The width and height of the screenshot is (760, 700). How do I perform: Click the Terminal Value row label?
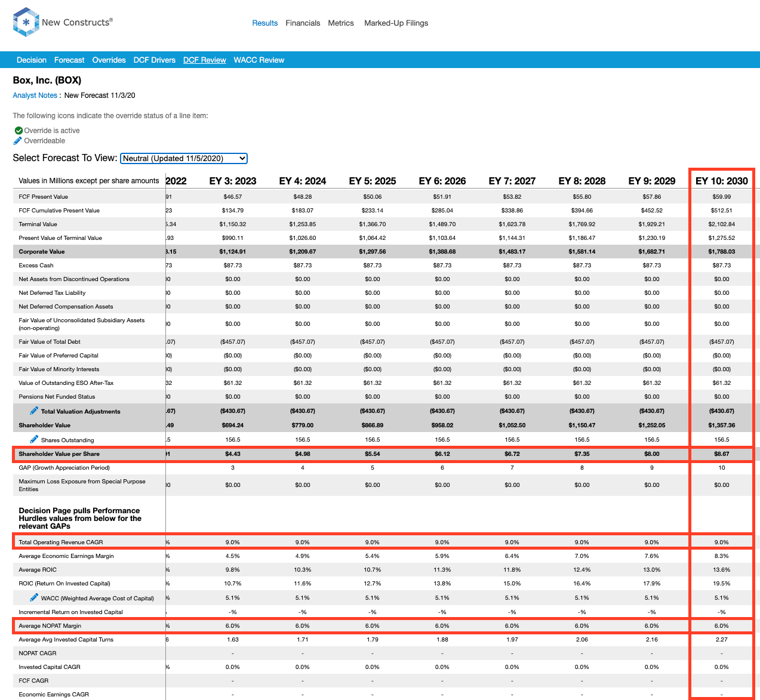38,224
